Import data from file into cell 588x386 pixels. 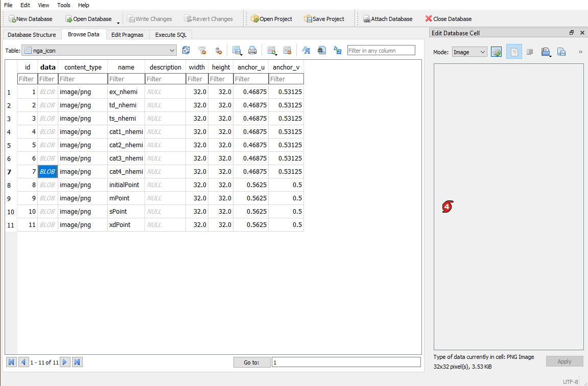(546, 52)
